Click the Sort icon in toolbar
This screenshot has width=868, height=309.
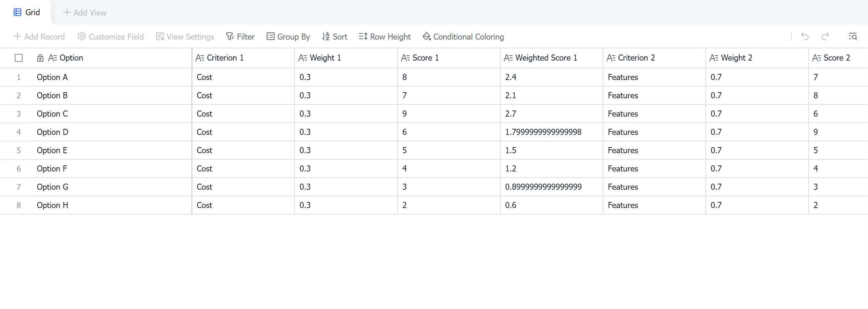[x=325, y=37]
